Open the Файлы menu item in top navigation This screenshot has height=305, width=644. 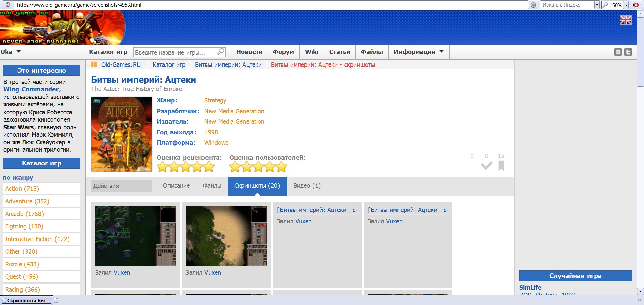pyautogui.click(x=372, y=52)
